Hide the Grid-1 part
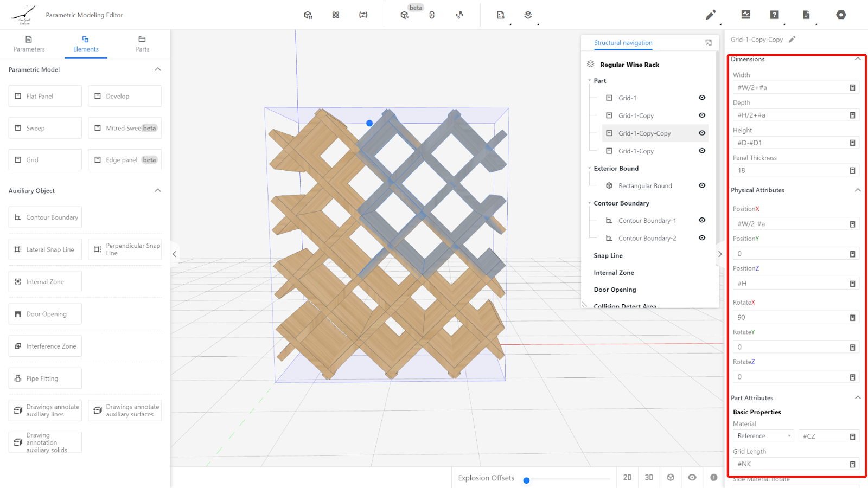 (702, 98)
